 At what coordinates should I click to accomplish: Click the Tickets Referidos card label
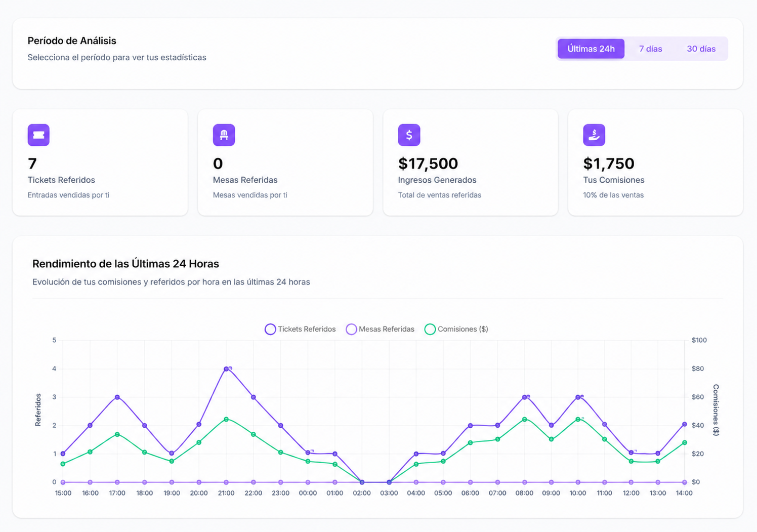tap(61, 180)
